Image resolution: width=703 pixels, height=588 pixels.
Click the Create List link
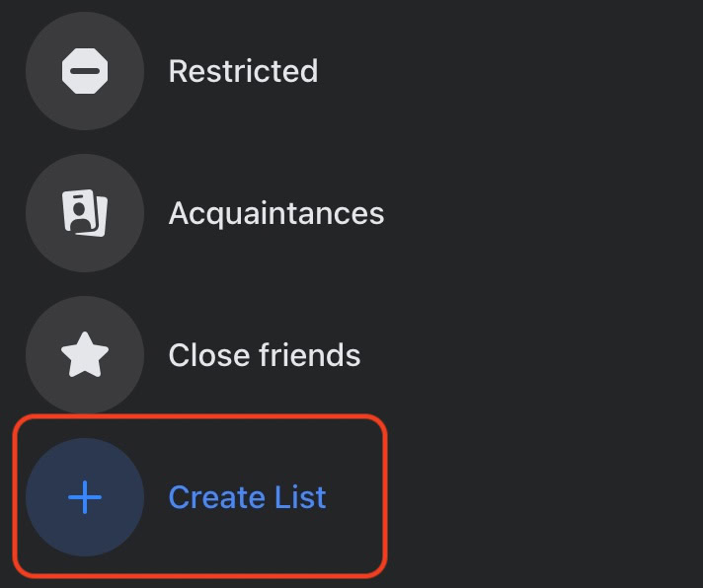pyautogui.click(x=247, y=497)
